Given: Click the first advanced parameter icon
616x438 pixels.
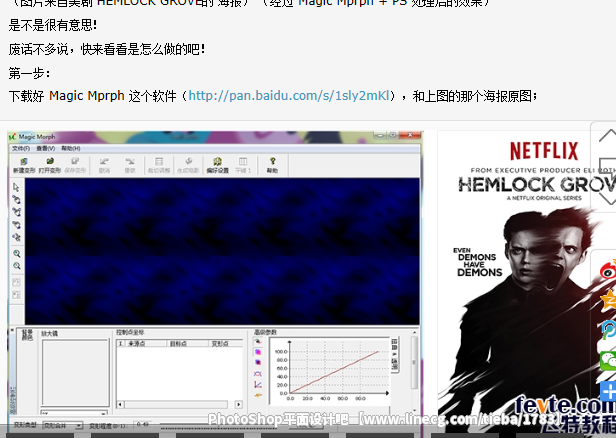Looking at the screenshot, I should (x=258, y=341).
